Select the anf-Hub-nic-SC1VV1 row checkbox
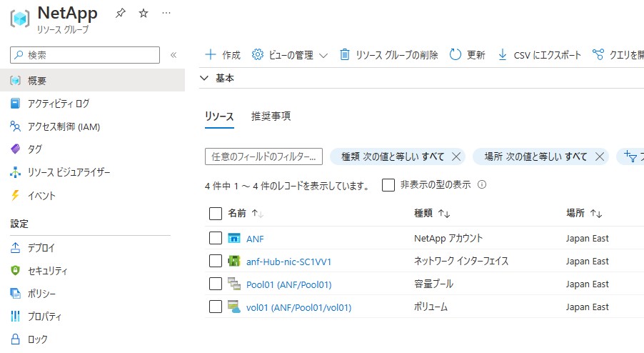644x353 pixels. click(216, 261)
